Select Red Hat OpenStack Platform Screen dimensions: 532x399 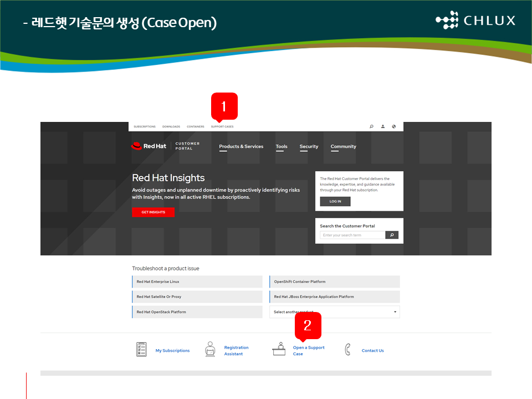(197, 312)
